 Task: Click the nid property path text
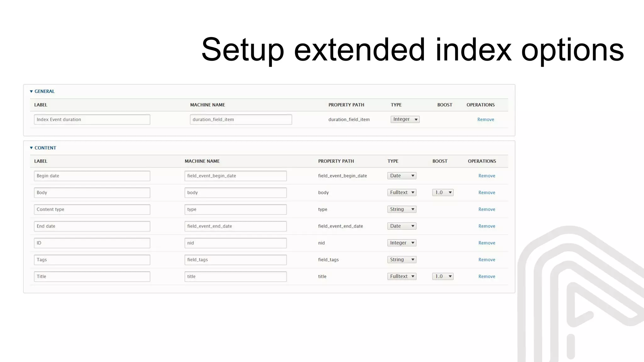coord(321,243)
